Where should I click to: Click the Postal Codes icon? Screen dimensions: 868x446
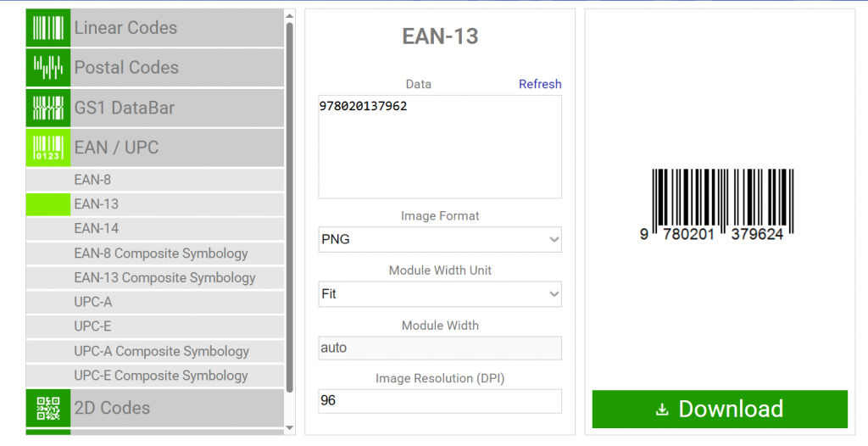click(47, 67)
